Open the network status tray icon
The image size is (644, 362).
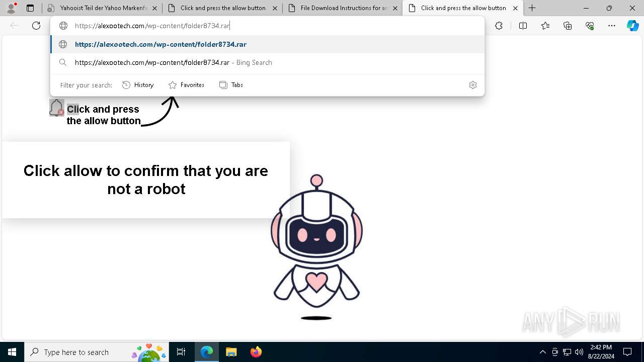[567, 352]
